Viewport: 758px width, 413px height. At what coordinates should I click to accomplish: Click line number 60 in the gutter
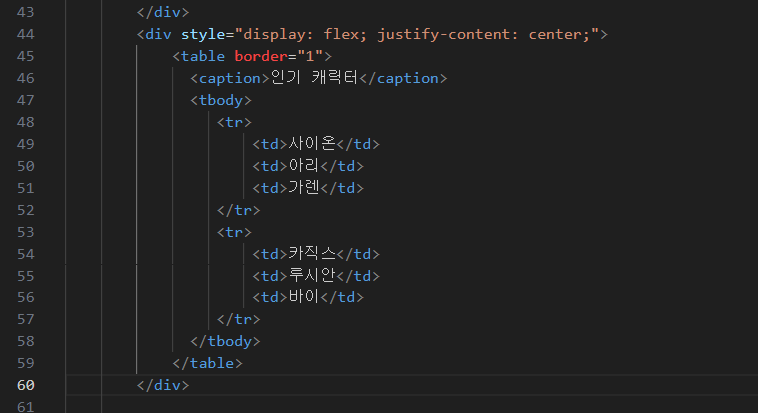[26, 385]
